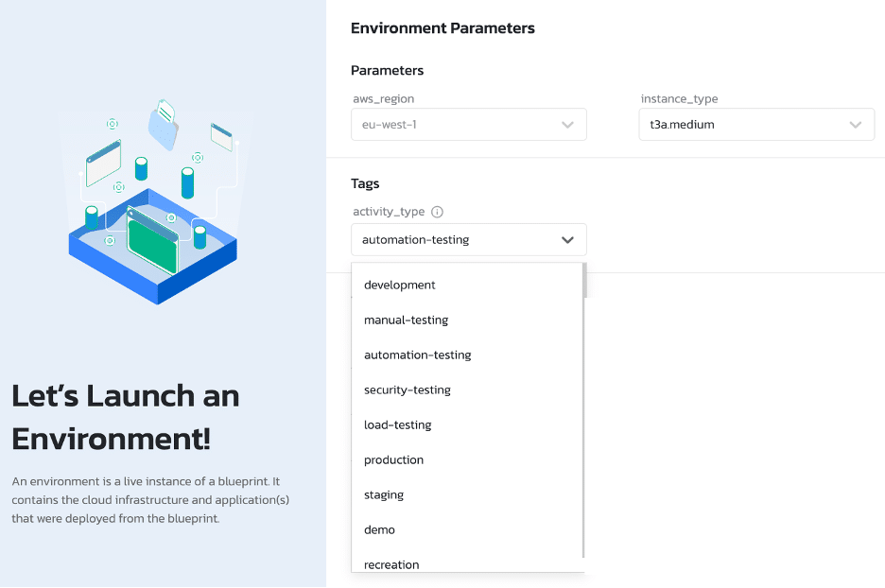Viewport: 885px width, 588px height.
Task: Click the chevron arrow in aws_region field
Action: coord(567,125)
